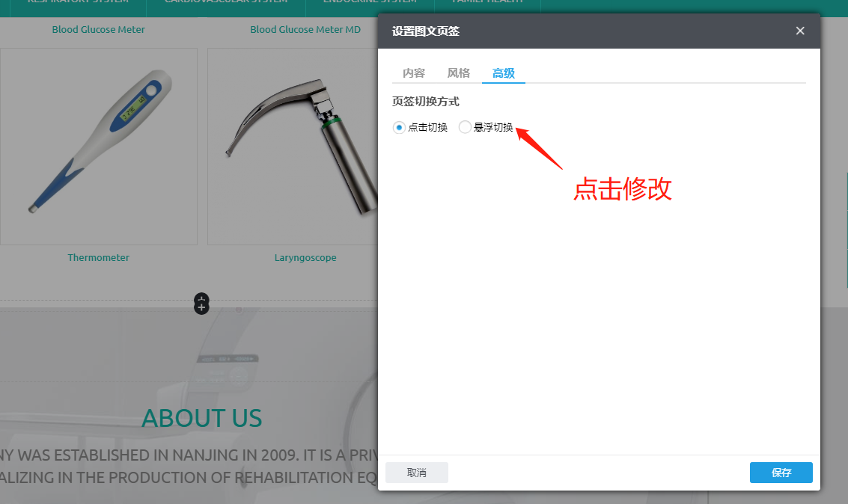Click the section move icon between modules
This screenshot has height=504, width=848.
click(201, 304)
